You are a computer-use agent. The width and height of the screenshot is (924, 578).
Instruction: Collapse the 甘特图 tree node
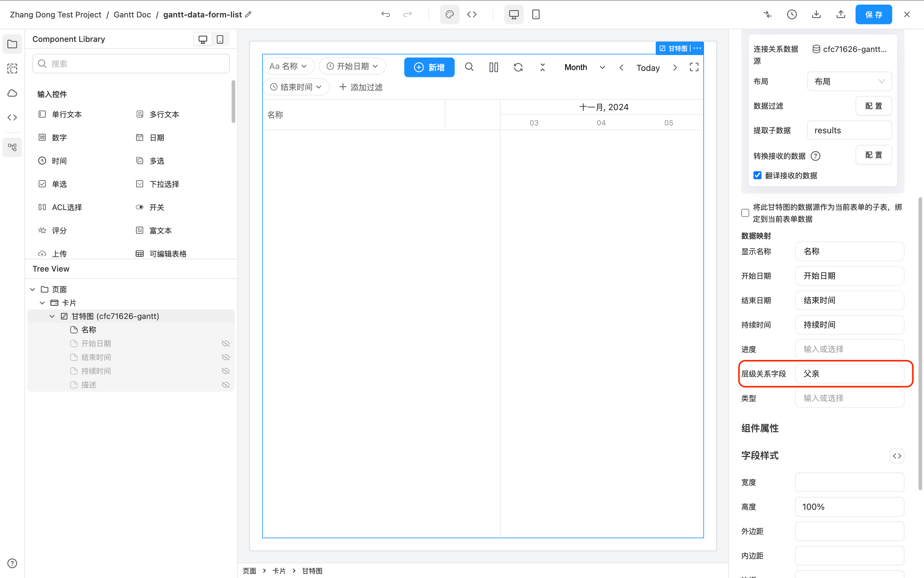tap(52, 316)
